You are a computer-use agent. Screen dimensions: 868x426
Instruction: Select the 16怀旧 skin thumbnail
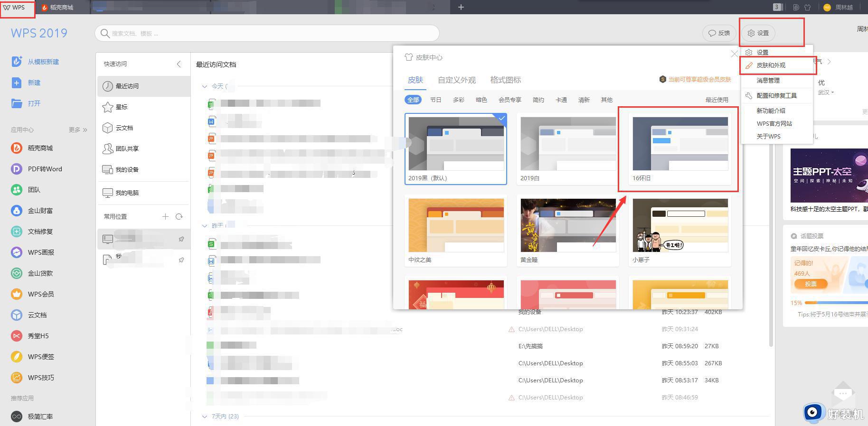click(x=680, y=149)
